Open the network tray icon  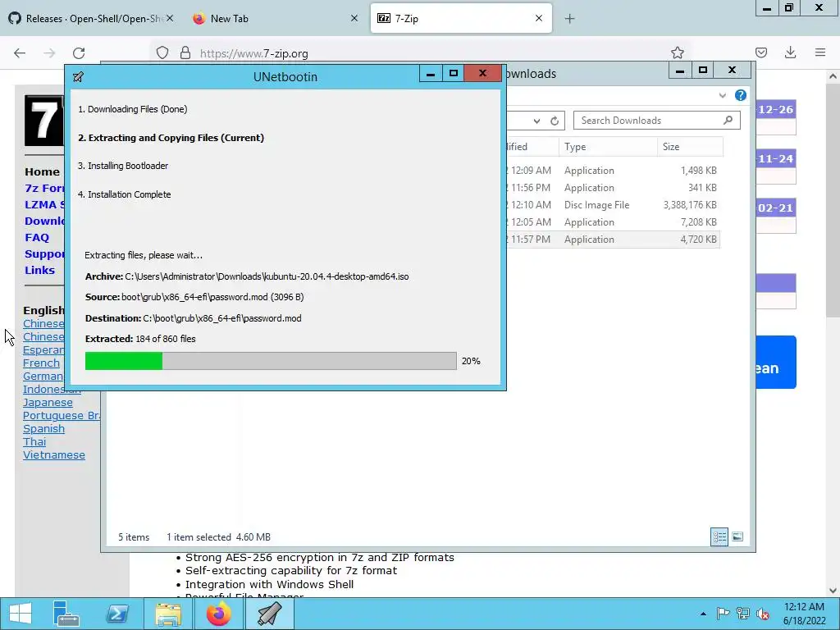pyautogui.click(x=743, y=614)
